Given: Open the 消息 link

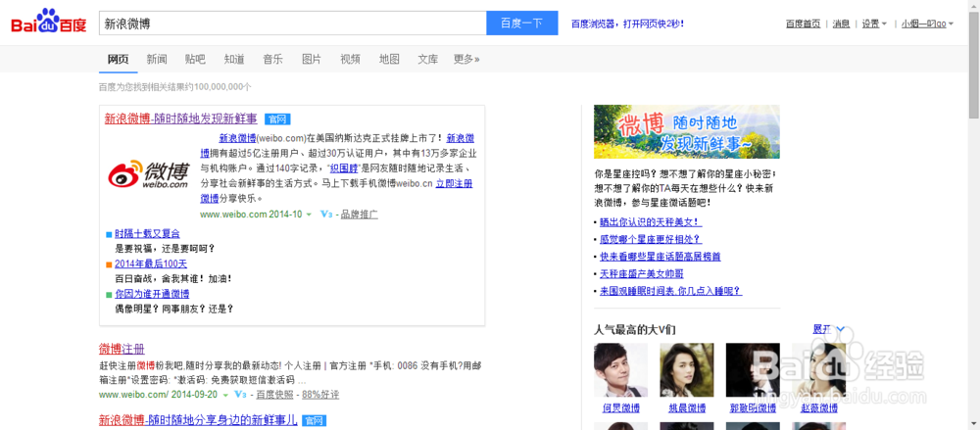Looking at the screenshot, I should [x=841, y=24].
